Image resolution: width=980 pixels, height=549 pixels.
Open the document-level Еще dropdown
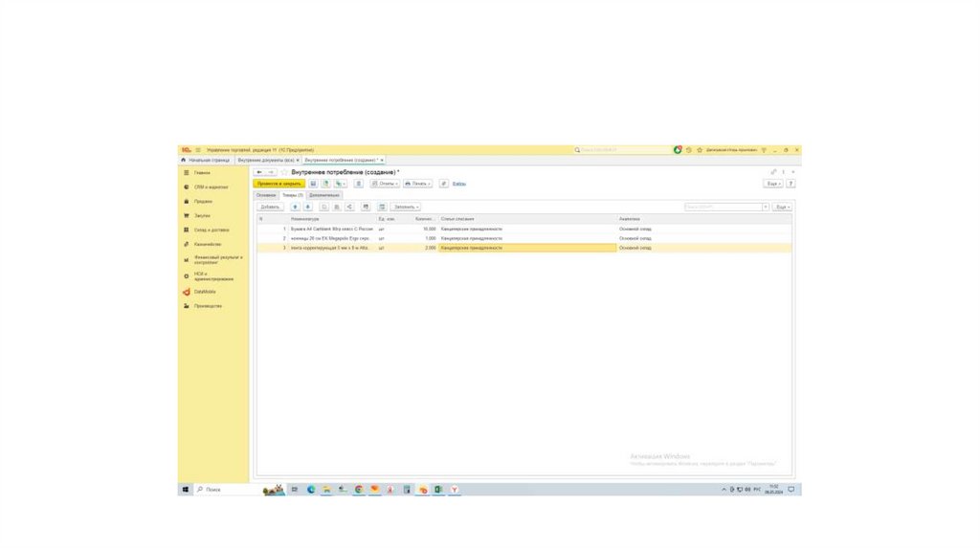point(773,184)
